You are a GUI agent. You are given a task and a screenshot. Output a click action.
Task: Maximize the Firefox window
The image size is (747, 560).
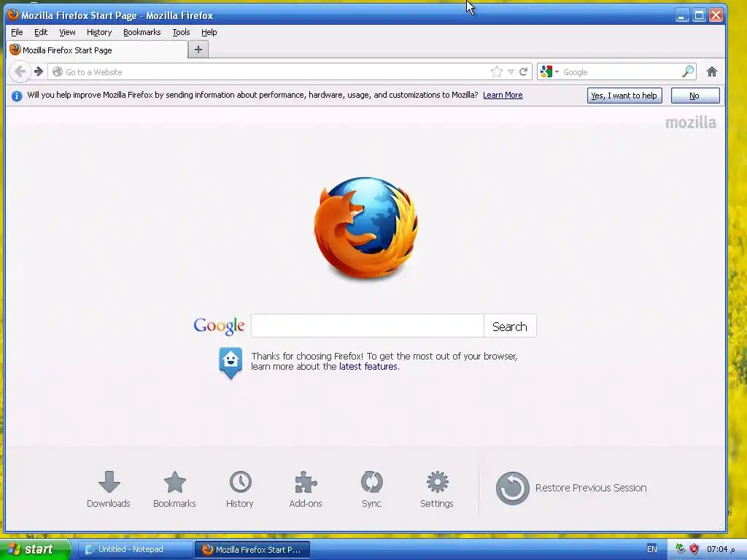tap(699, 15)
